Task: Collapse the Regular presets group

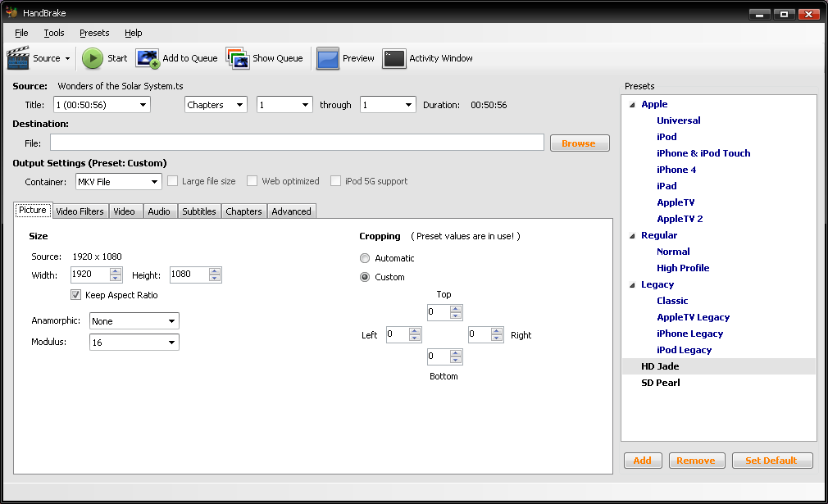Action: tap(632, 235)
